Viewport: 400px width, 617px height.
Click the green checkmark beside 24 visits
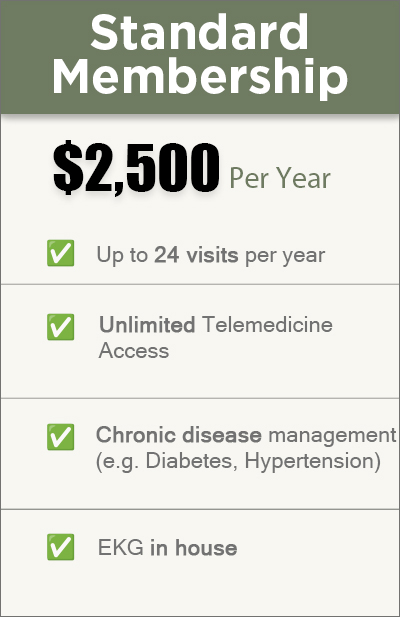pos(61,253)
